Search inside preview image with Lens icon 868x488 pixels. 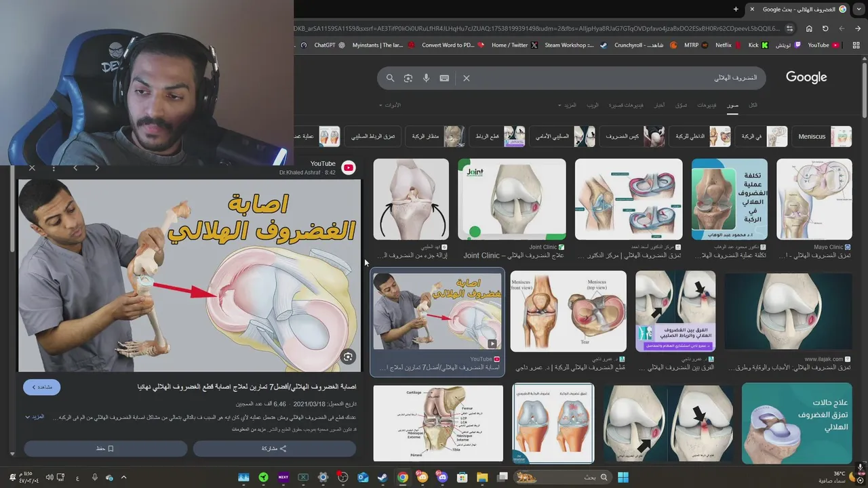click(x=348, y=357)
